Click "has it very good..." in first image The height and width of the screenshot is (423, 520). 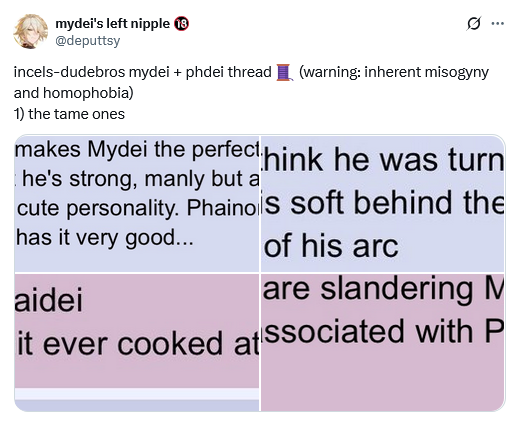pos(105,238)
